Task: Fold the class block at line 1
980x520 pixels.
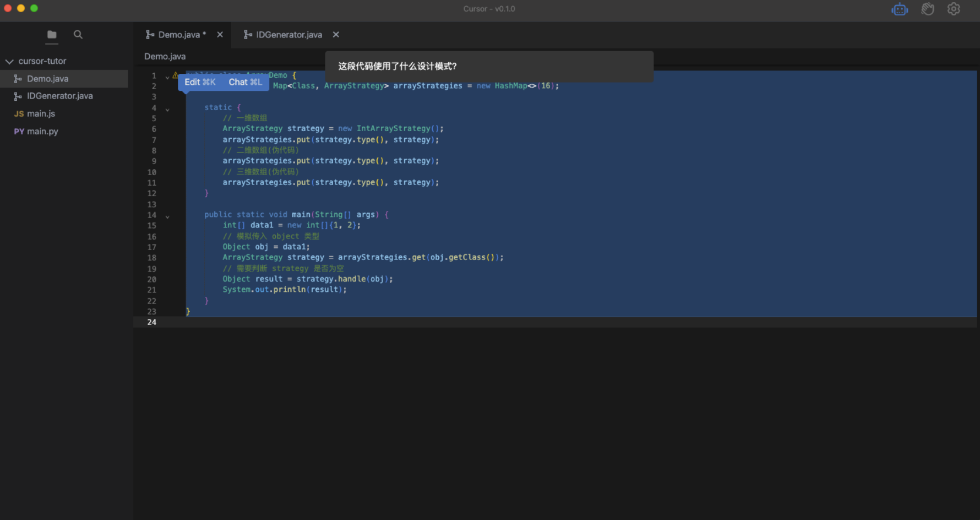Action: pyautogui.click(x=167, y=77)
